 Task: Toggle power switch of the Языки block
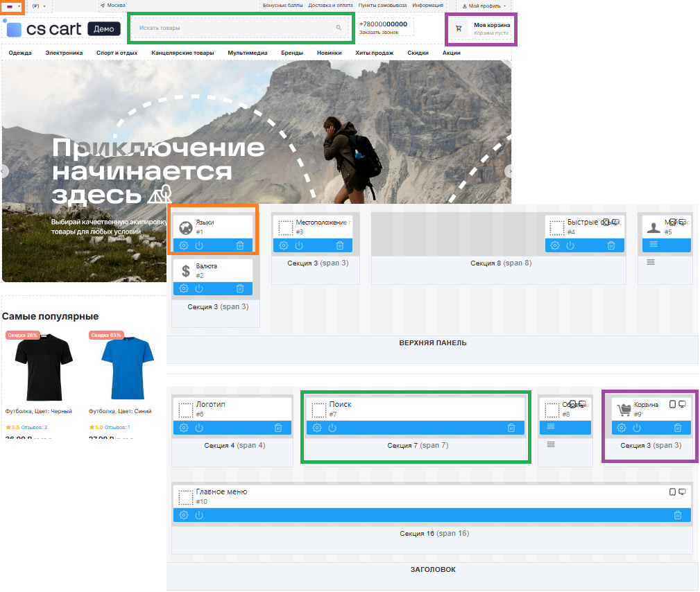click(199, 245)
